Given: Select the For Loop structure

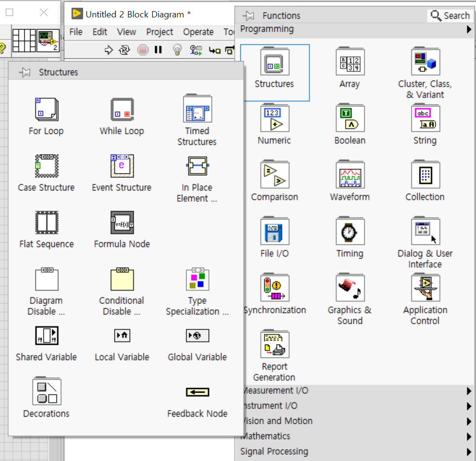Looking at the screenshot, I should tap(46, 109).
